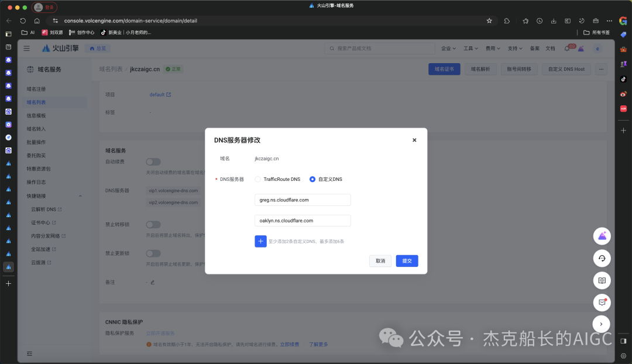Bookmark the page with star icon

489,20
